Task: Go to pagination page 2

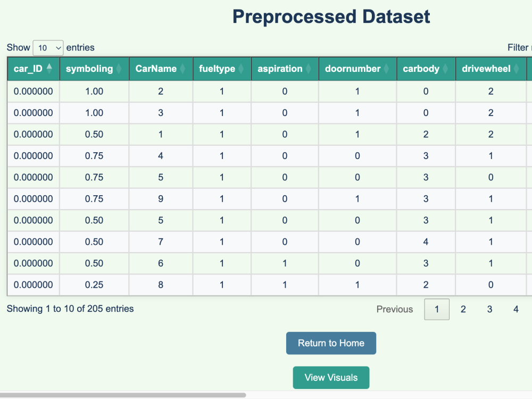Action: pyautogui.click(x=463, y=309)
